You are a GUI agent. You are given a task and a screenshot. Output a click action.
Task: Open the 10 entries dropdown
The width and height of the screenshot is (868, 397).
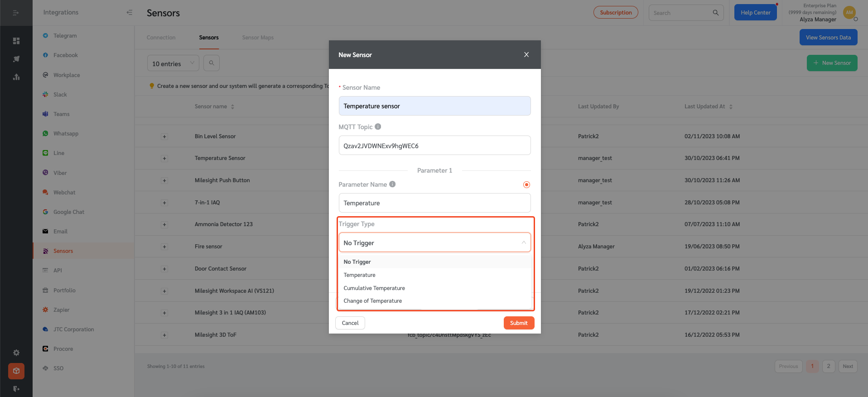[173, 63]
